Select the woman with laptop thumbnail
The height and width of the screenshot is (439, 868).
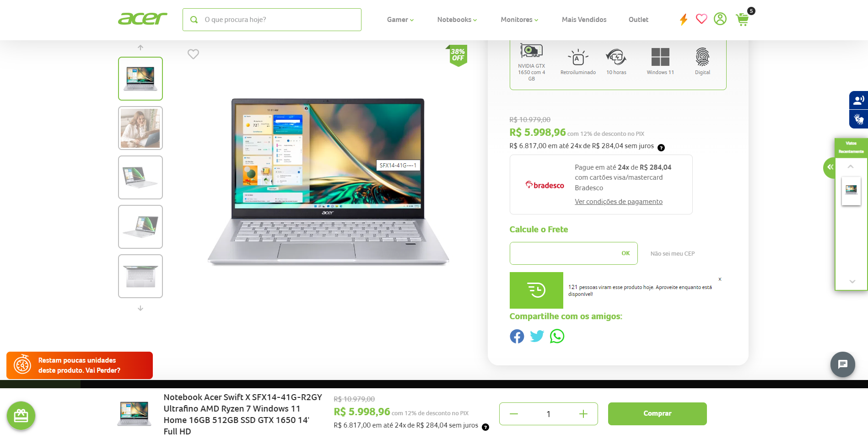[x=140, y=128]
